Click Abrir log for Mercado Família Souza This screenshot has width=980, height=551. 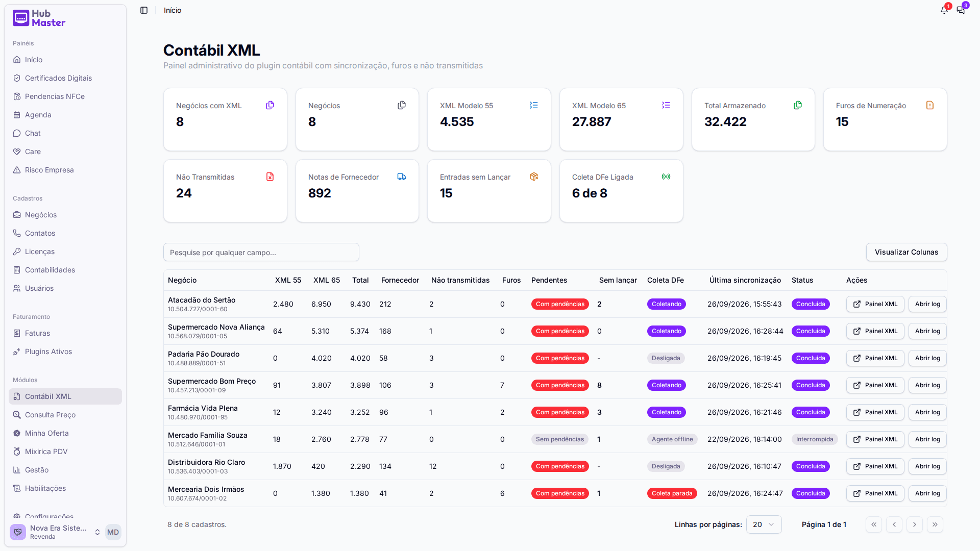pos(927,439)
